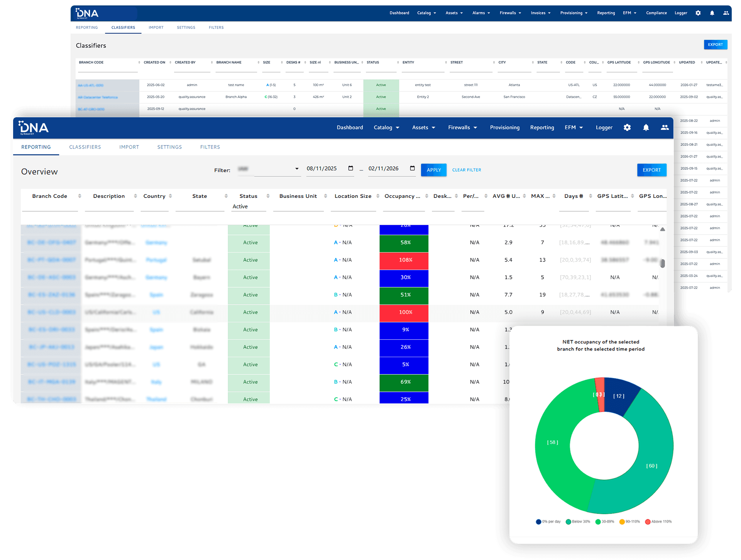This screenshot has height=560, width=741.
Task: Sort Overview table by Days # arrows
Action: click(x=590, y=196)
